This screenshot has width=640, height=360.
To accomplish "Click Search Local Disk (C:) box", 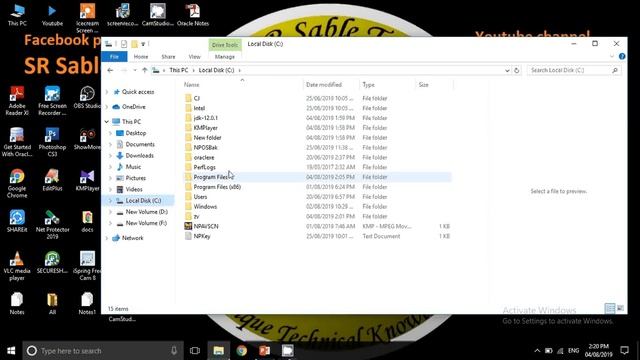I will (573, 70).
